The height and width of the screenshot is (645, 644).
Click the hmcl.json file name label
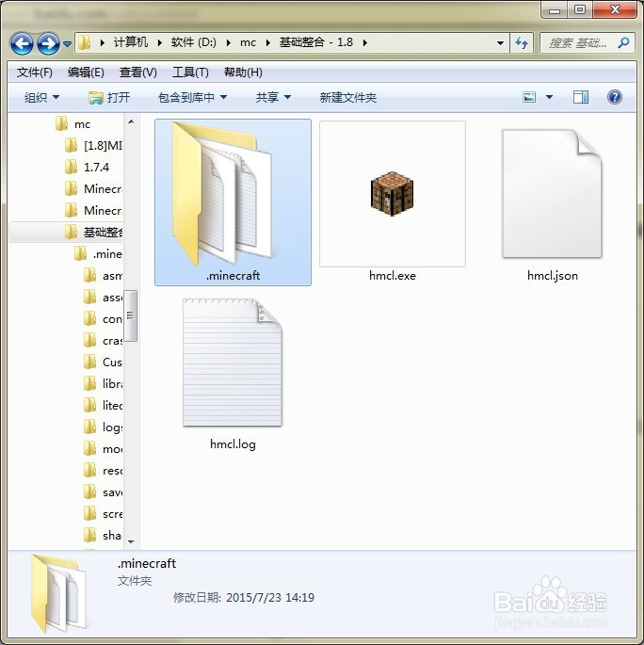tap(553, 276)
